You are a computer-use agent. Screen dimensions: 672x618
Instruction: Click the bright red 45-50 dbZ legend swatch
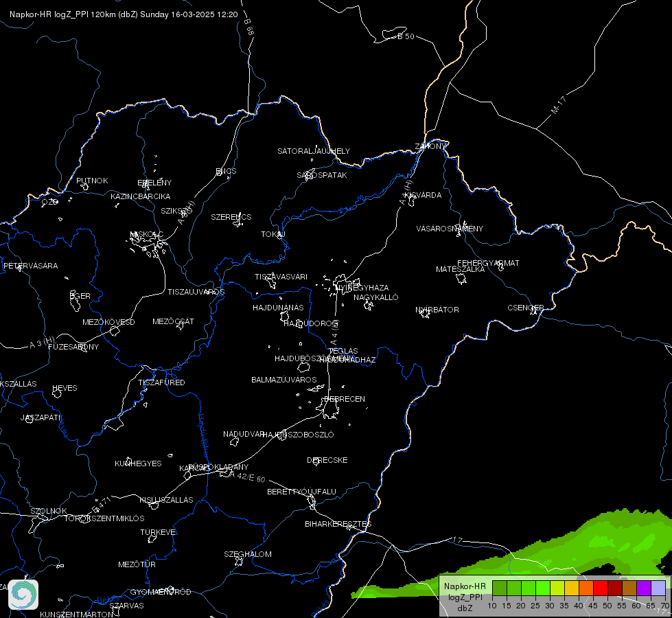[x=601, y=588]
